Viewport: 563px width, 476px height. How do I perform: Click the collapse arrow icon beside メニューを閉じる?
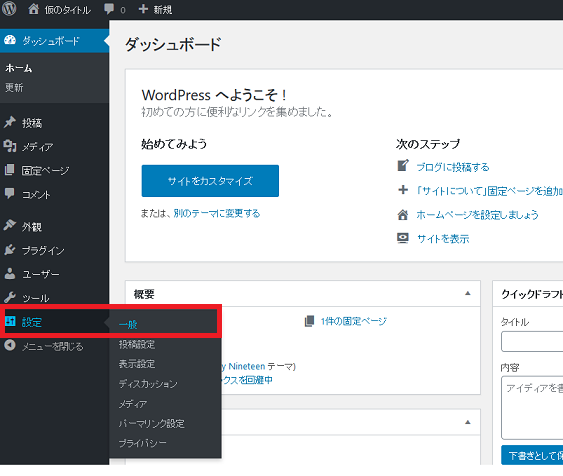10,345
